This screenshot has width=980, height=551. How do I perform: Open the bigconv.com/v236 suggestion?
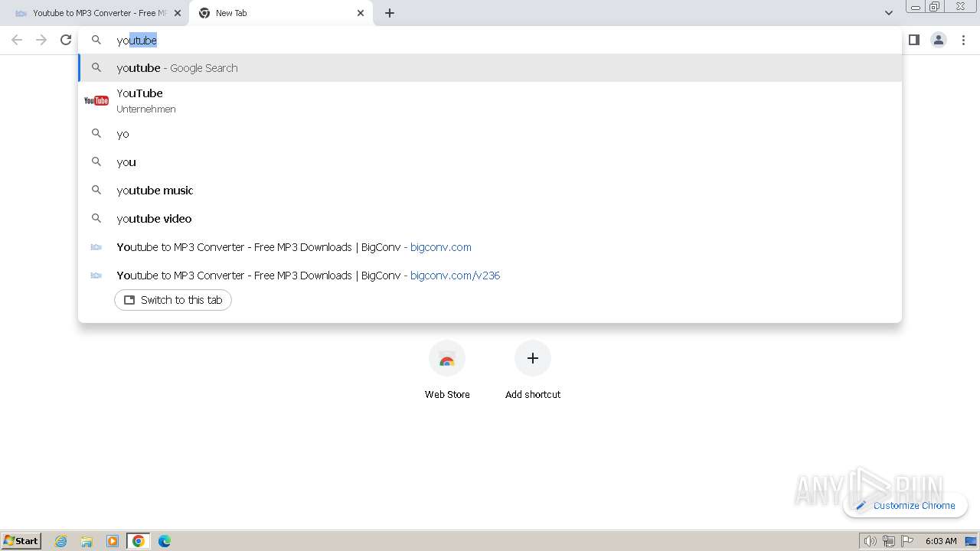490,275
